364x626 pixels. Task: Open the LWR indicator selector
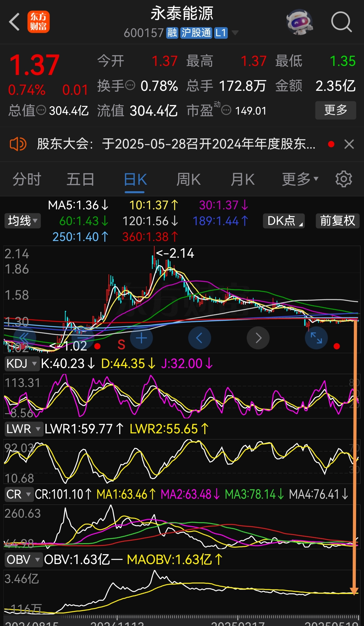[24, 429]
